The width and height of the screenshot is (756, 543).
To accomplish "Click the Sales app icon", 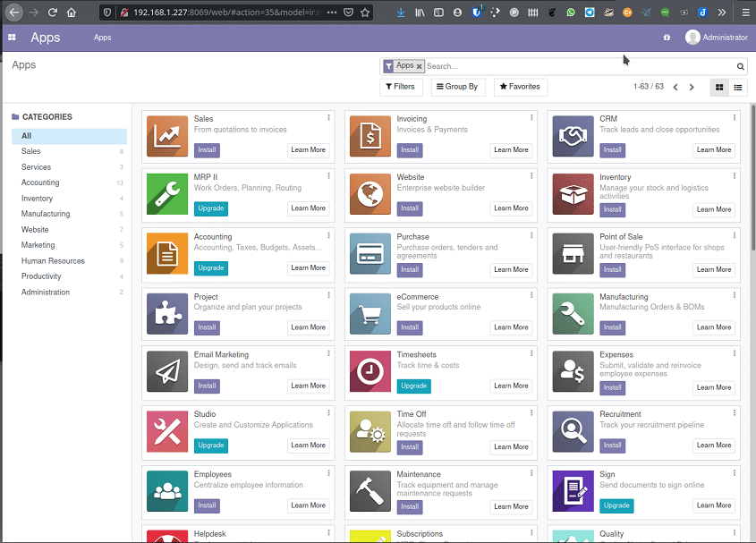I will click(x=167, y=137).
